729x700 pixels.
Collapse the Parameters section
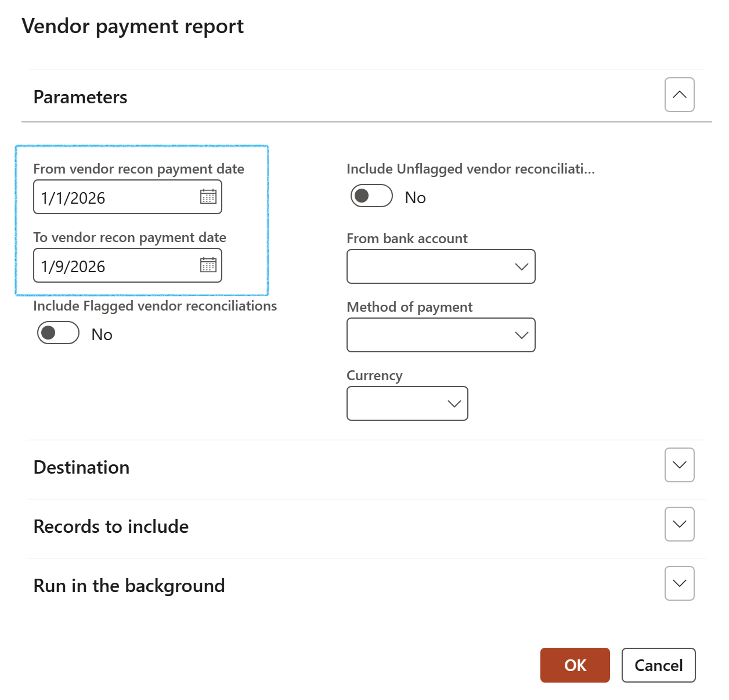pos(679,95)
